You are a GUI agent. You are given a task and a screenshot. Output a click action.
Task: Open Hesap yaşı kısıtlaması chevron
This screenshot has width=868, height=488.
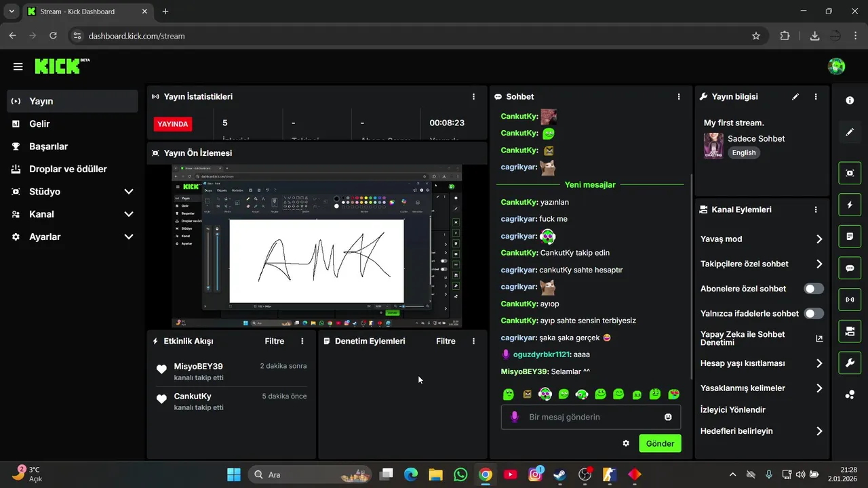tap(819, 363)
